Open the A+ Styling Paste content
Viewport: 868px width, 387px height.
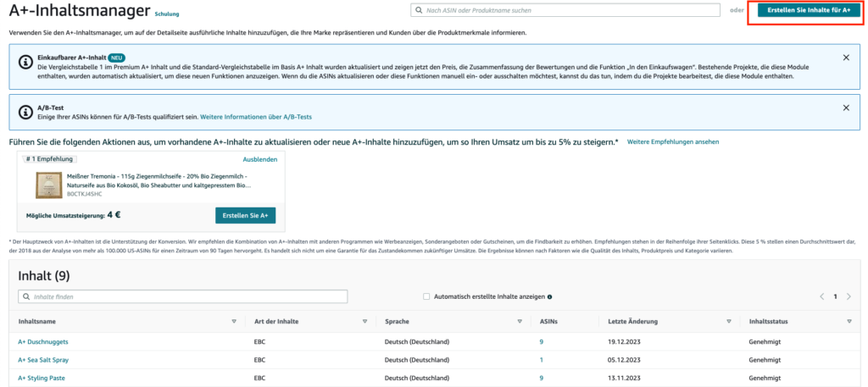coord(42,379)
